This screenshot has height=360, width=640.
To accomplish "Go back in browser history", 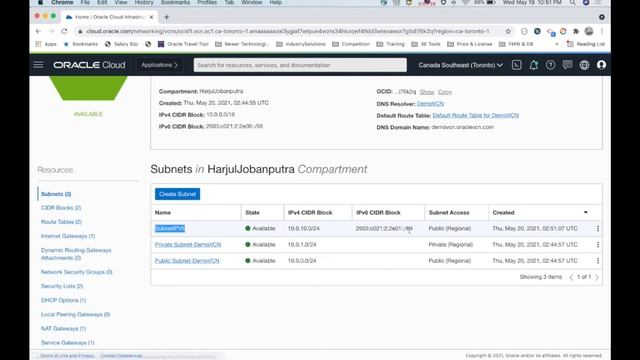I will click(38, 31).
